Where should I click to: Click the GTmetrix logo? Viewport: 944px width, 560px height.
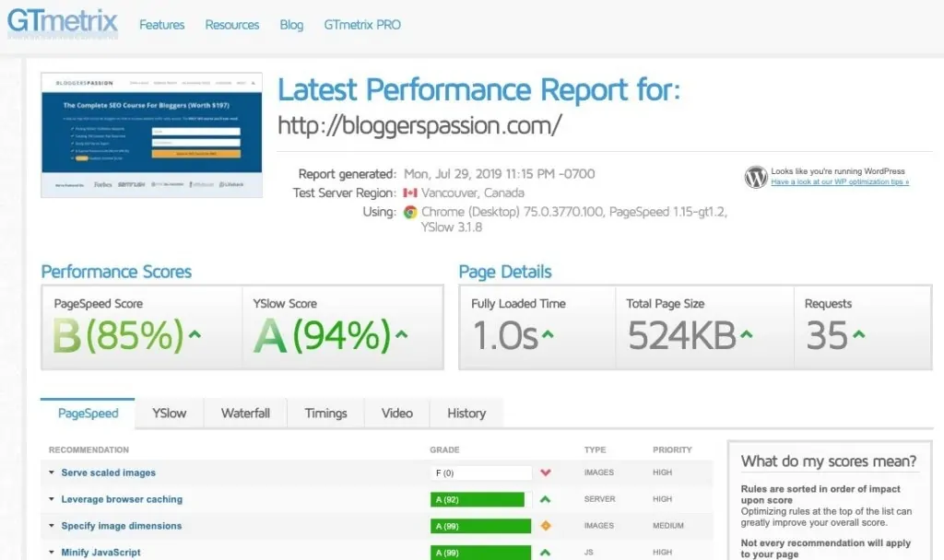tap(61, 24)
